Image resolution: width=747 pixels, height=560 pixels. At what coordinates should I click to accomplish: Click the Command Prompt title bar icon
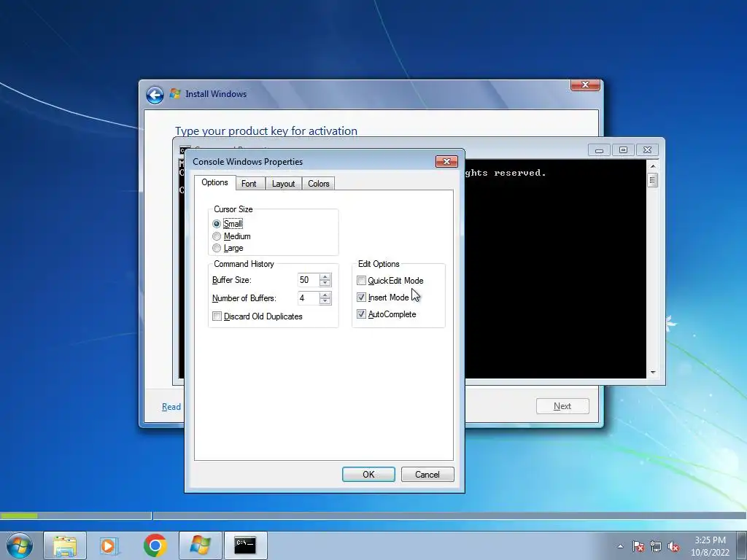click(x=185, y=149)
